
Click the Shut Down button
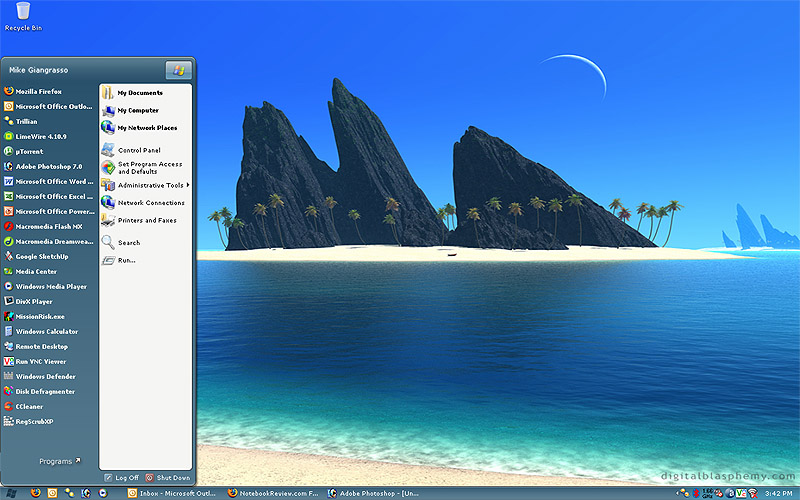(x=168, y=478)
